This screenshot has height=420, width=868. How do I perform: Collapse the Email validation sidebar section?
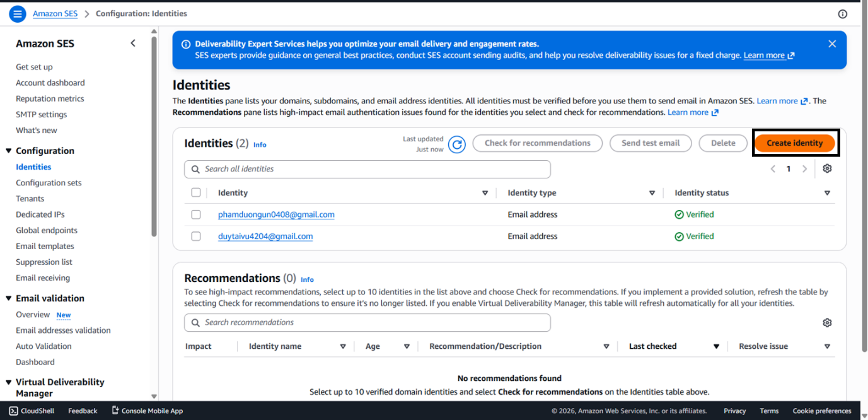pos(9,298)
